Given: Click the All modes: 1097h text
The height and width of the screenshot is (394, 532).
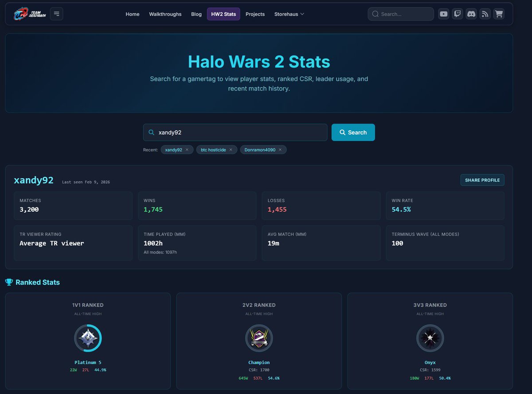Looking at the screenshot, I should [x=160, y=252].
